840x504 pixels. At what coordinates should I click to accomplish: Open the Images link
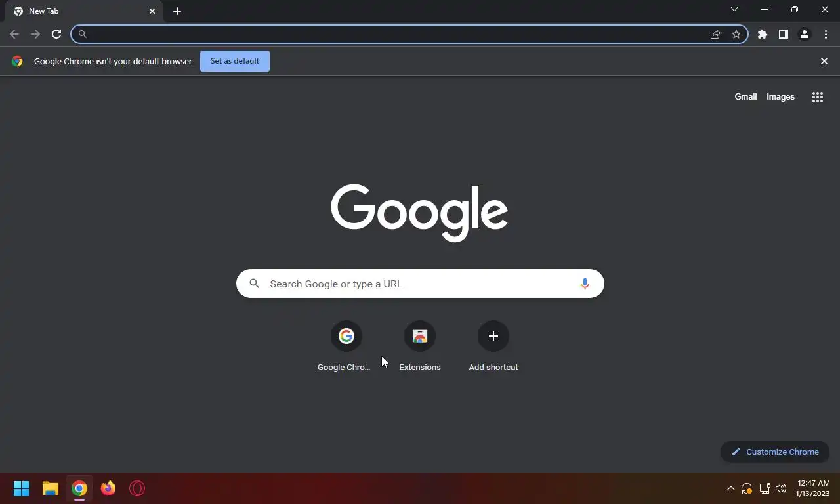[x=781, y=96]
